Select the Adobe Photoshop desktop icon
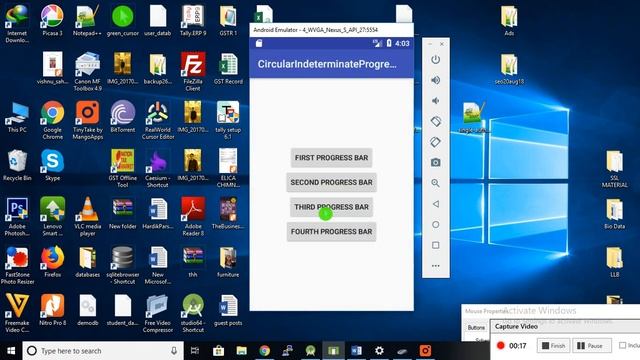Screen dimensions: 640x360 coord(17,217)
